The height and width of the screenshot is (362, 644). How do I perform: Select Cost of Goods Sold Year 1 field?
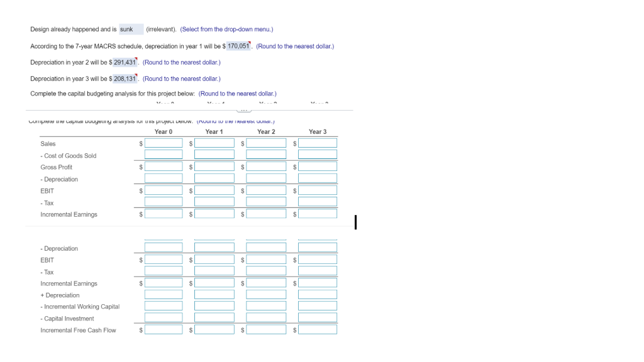tap(214, 155)
